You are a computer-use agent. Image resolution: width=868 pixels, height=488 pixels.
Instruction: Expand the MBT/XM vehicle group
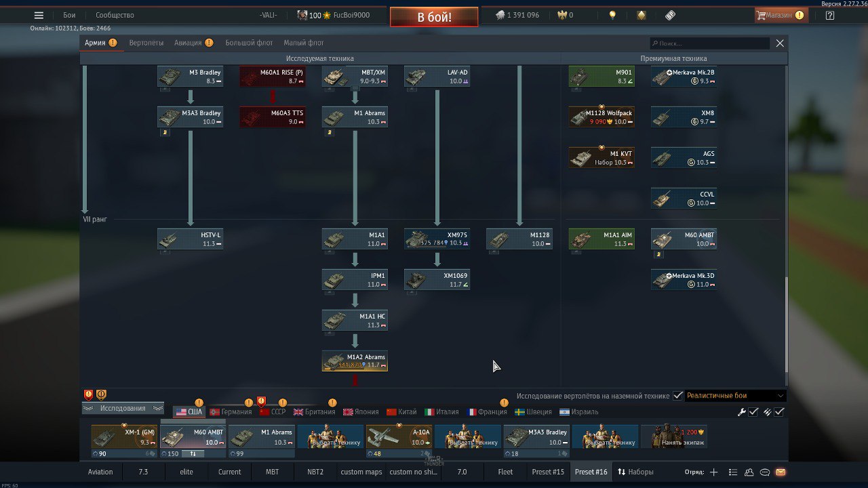click(355, 77)
